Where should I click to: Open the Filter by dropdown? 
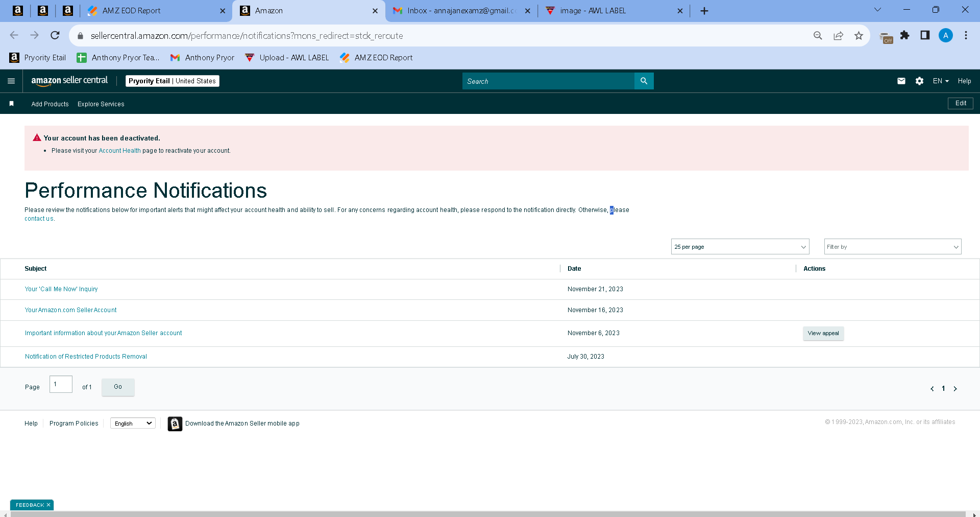pyautogui.click(x=893, y=247)
